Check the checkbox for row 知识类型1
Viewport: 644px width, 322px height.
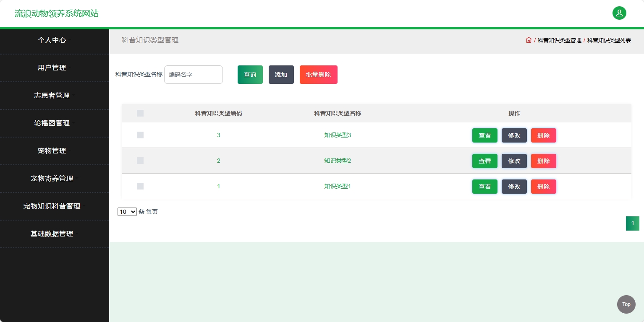(x=140, y=186)
